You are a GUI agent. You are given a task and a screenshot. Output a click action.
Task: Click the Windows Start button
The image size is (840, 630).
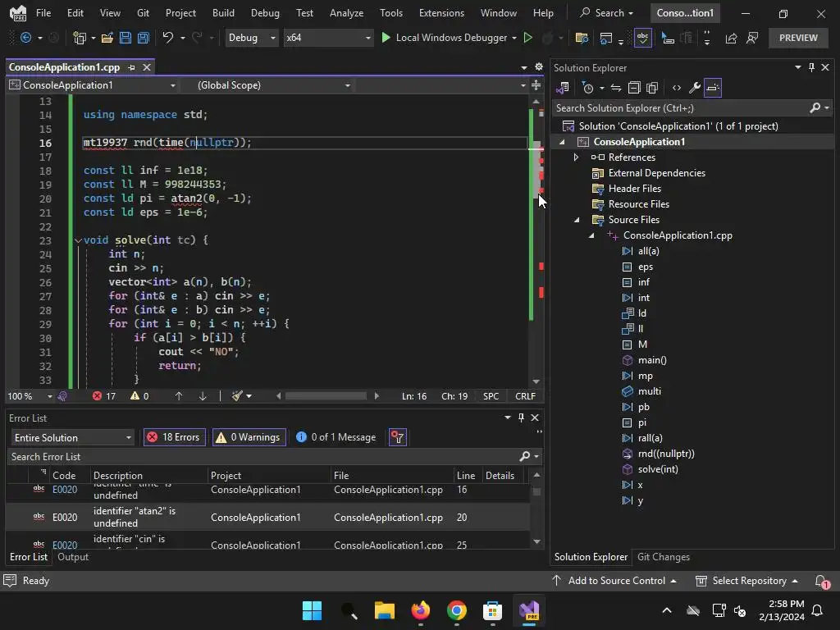[x=312, y=610]
